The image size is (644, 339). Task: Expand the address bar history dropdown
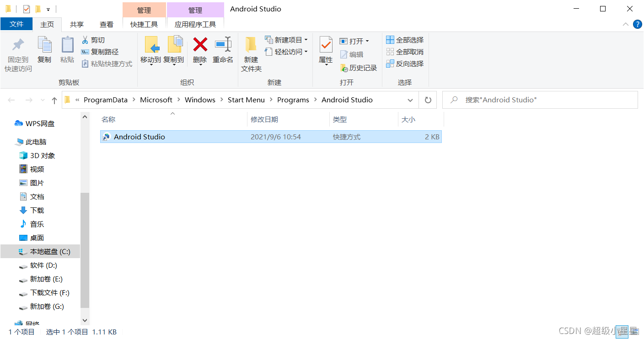[x=410, y=100]
